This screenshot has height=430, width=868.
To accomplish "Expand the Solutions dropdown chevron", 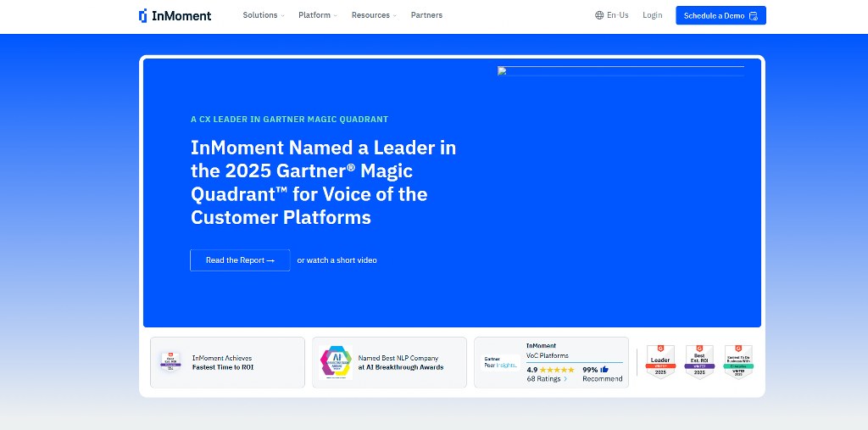I will pyautogui.click(x=282, y=16).
